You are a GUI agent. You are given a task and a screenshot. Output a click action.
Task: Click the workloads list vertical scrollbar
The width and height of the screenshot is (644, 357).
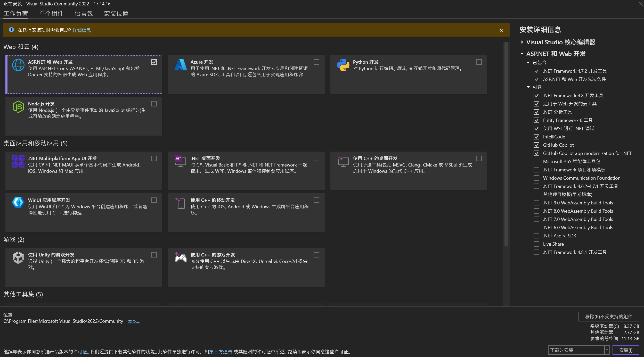[506, 144]
